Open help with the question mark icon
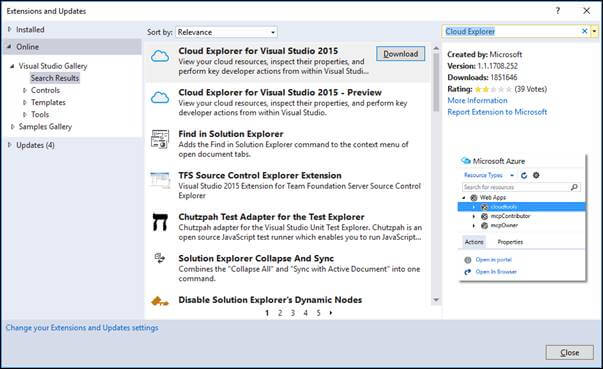This screenshot has width=603, height=369. point(558,11)
